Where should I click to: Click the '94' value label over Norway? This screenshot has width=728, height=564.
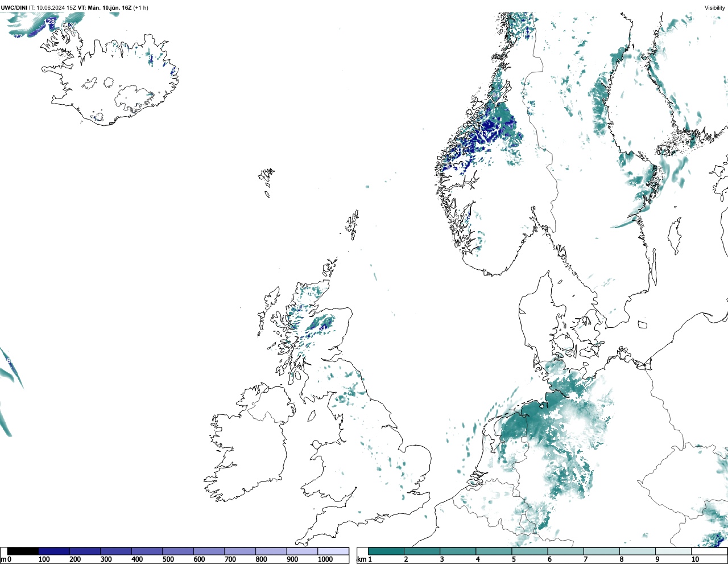496,95
